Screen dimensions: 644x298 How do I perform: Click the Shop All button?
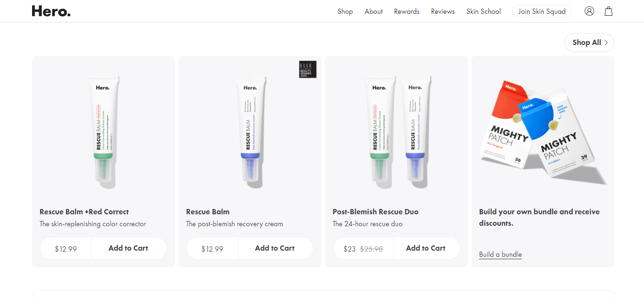tap(589, 43)
